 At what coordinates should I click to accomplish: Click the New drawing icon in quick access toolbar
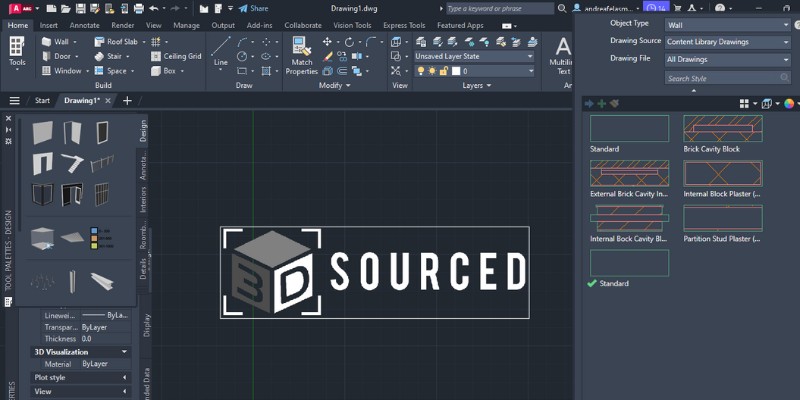[51, 8]
